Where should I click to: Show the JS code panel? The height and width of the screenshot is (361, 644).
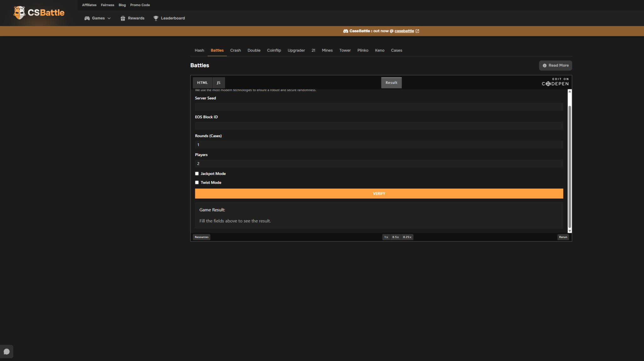pyautogui.click(x=219, y=83)
